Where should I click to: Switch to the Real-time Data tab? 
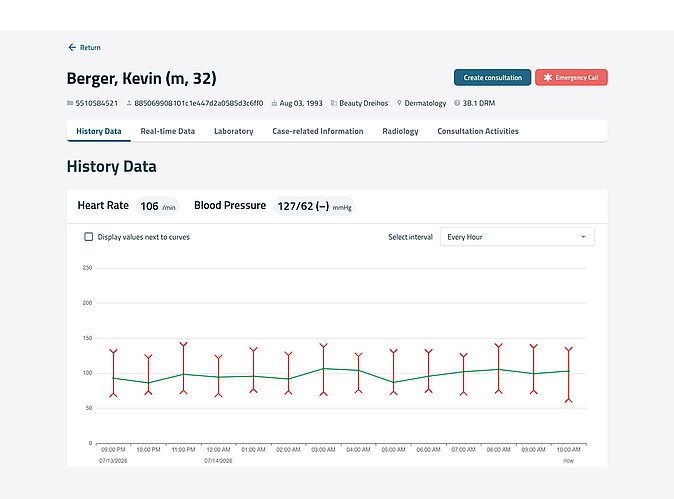(x=168, y=131)
